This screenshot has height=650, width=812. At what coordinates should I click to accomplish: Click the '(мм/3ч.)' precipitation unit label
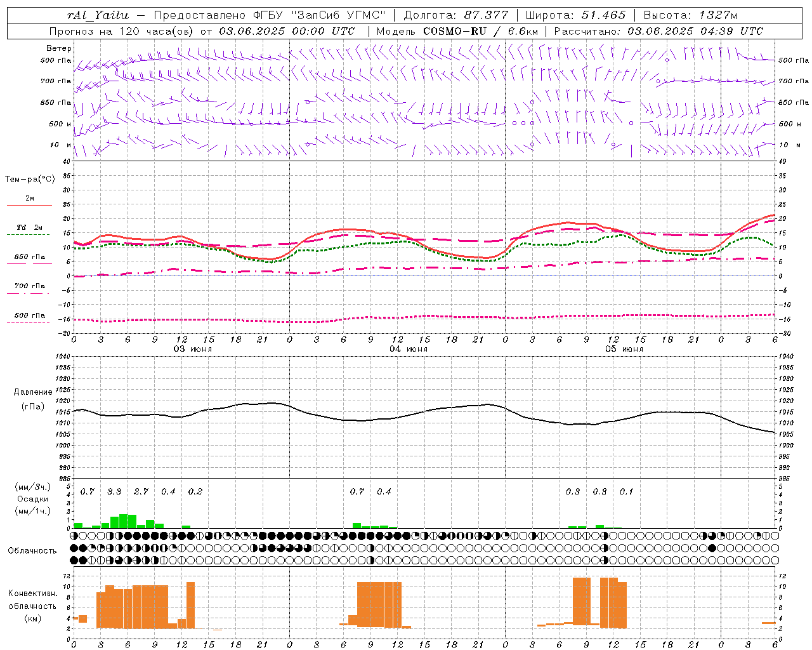pyautogui.click(x=33, y=487)
